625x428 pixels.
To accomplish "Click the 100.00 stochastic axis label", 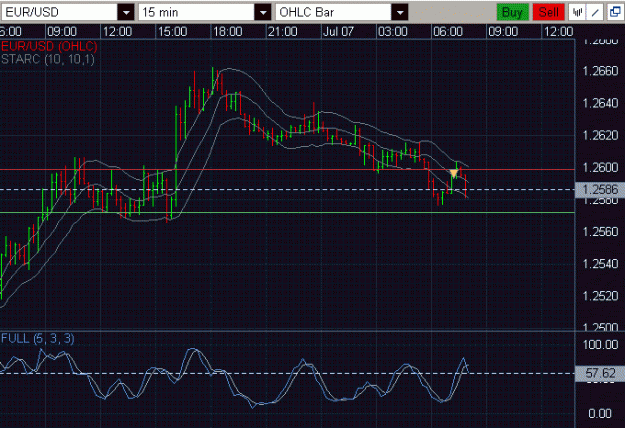I will pos(601,344).
